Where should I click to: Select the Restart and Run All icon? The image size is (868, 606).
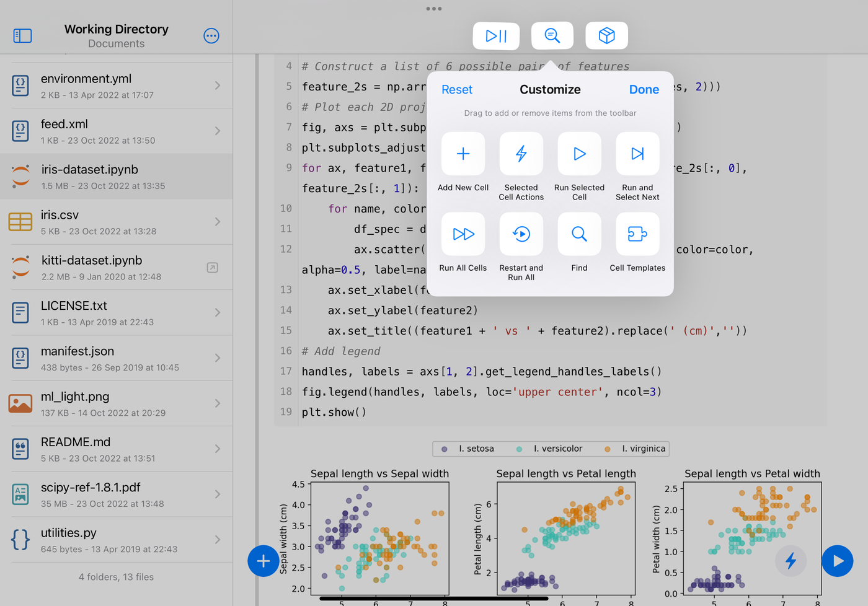pos(521,234)
